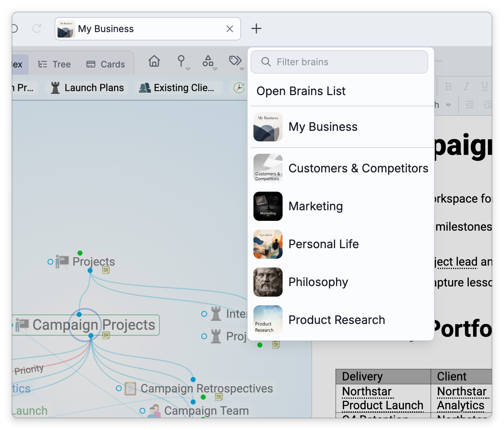
Task: Toggle Underline formatting in notes
Action: coord(484,86)
